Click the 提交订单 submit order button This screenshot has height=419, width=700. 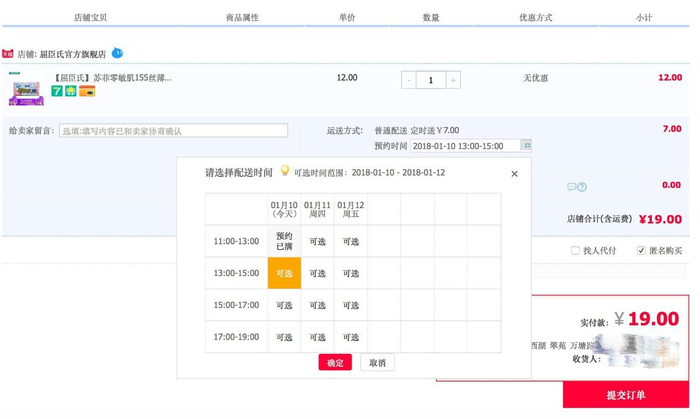(x=625, y=395)
